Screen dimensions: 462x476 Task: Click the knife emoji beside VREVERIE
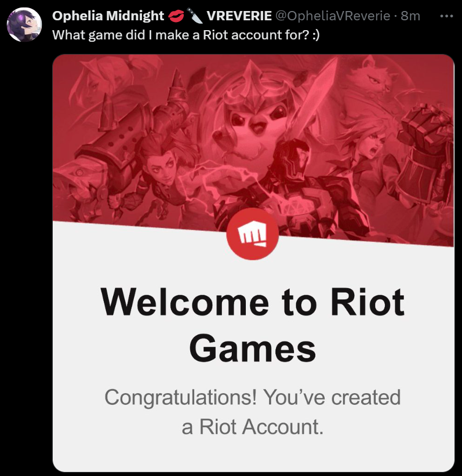(x=195, y=16)
